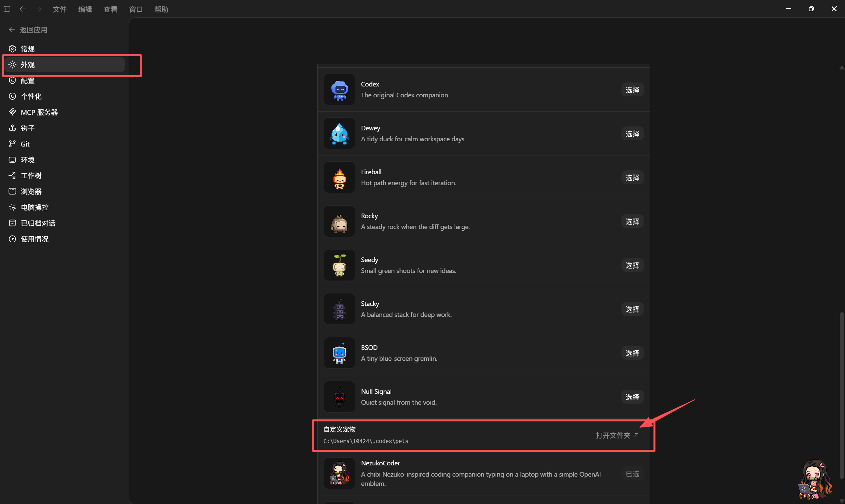Open the 常规 settings gear icon
Image resolution: width=845 pixels, height=504 pixels.
pos(12,49)
